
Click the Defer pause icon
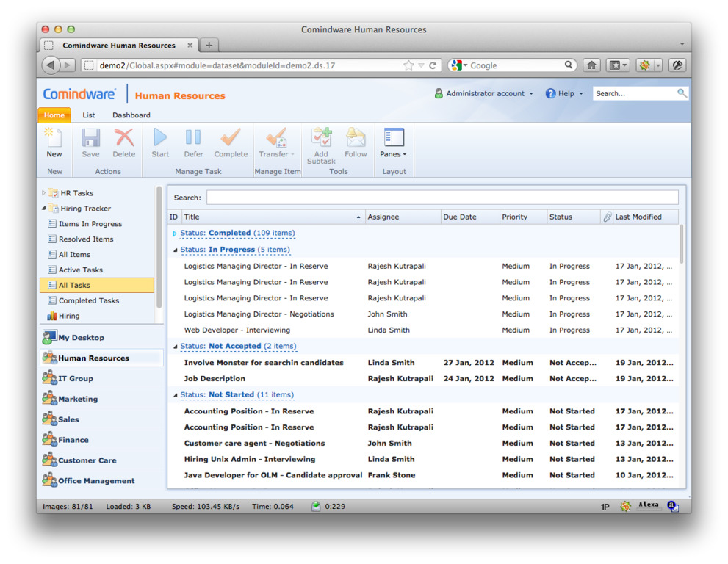tap(193, 138)
